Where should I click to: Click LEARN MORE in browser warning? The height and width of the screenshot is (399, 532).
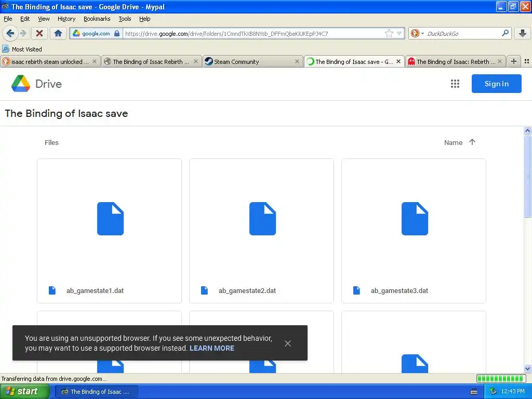(212, 348)
